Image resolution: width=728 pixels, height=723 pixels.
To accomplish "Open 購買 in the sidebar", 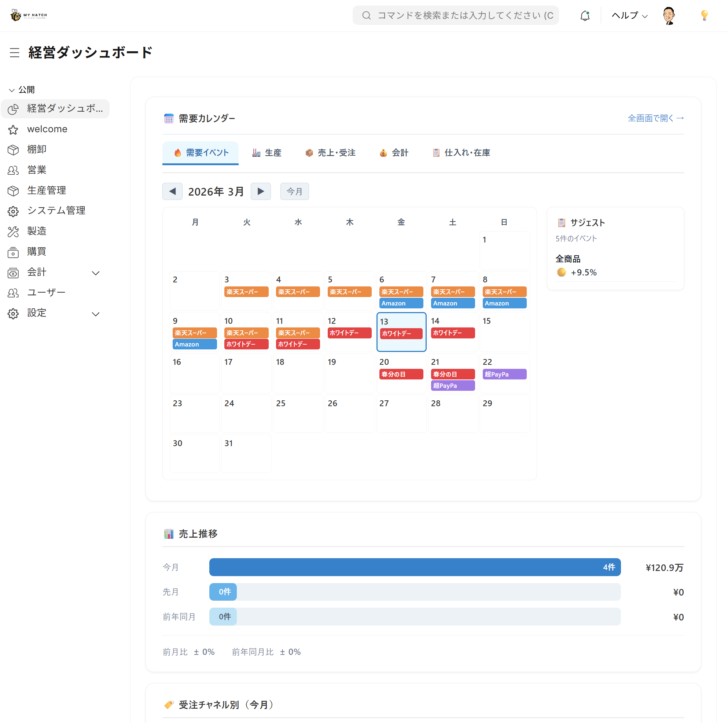I will [x=37, y=252].
